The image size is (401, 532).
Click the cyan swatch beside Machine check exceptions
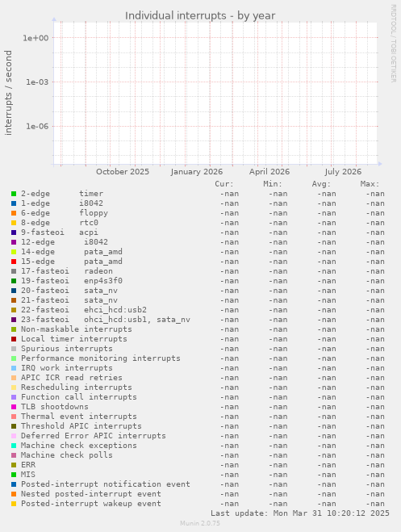pos(14,446)
